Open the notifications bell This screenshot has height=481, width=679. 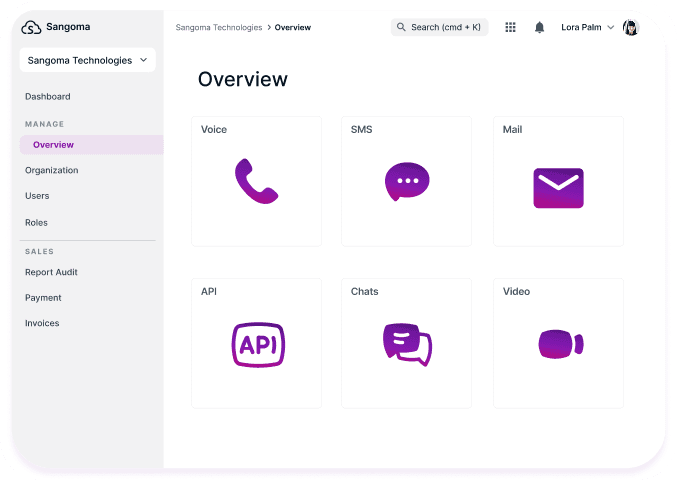tap(540, 28)
